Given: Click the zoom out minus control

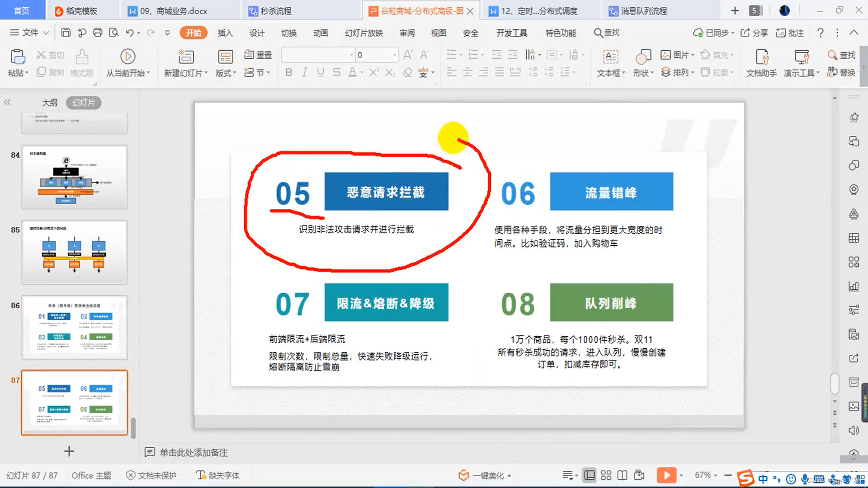Looking at the screenshot, I should point(727,475).
